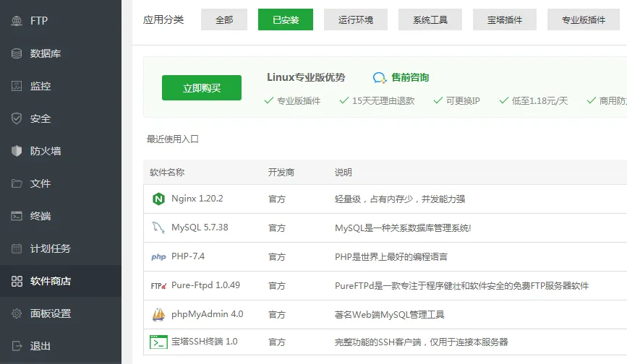The width and height of the screenshot is (627, 364).
Task: Switch to the 运行环境 category tab
Action: click(x=356, y=20)
